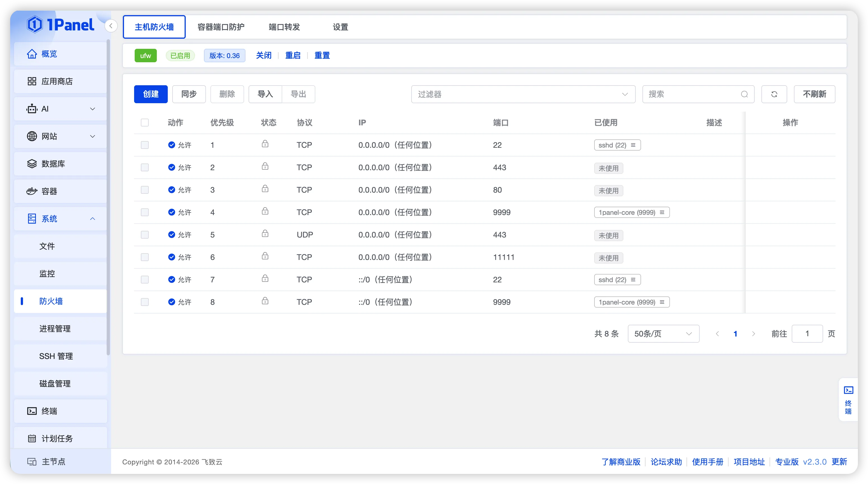Image resolution: width=868 pixels, height=484 pixels.
Task: Open 计划任务 calendar icon
Action: coord(32,439)
